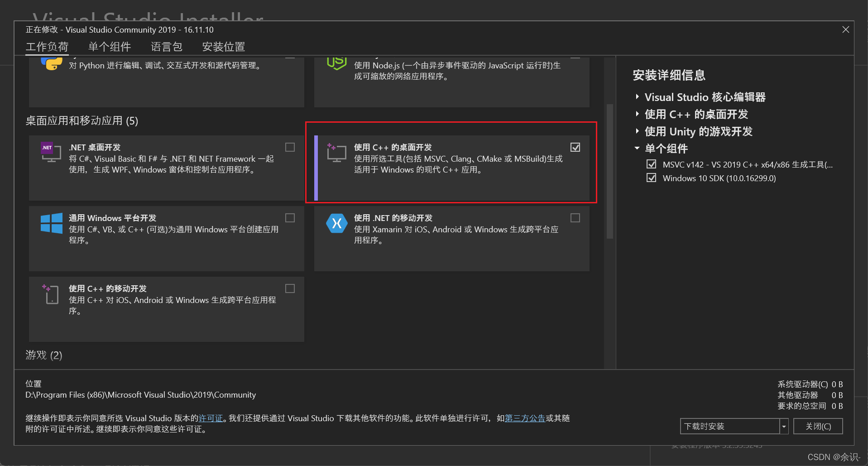Click the 游戏 (2) section heading

(44, 355)
